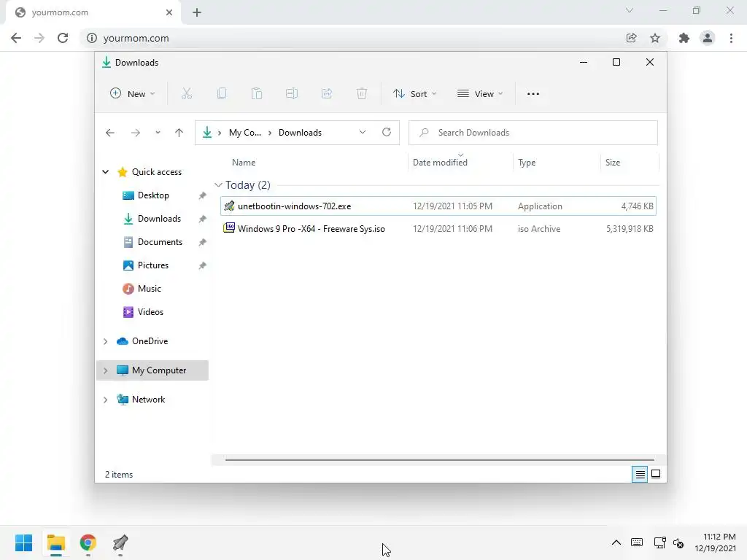Sort by the Date modified column header

point(440,163)
